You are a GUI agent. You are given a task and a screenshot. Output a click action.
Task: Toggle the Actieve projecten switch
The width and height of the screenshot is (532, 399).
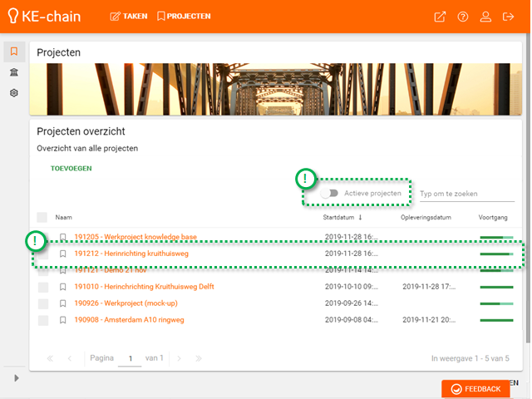coord(331,194)
